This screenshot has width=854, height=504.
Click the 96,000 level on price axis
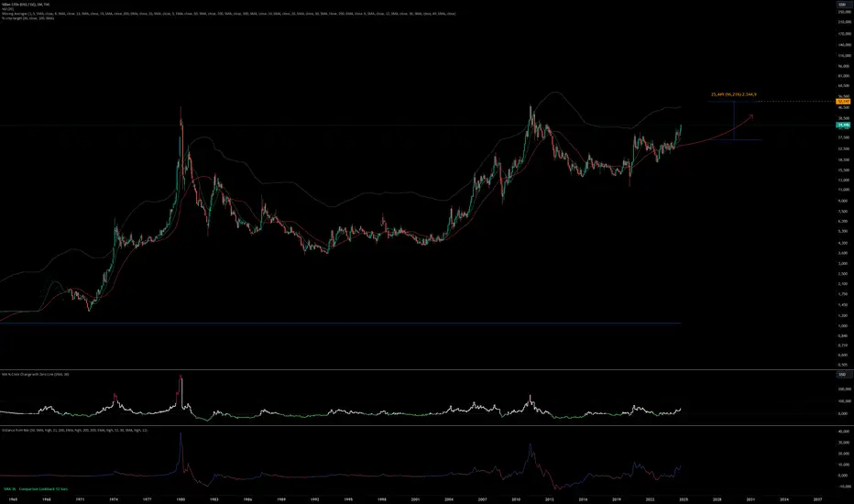click(845, 66)
